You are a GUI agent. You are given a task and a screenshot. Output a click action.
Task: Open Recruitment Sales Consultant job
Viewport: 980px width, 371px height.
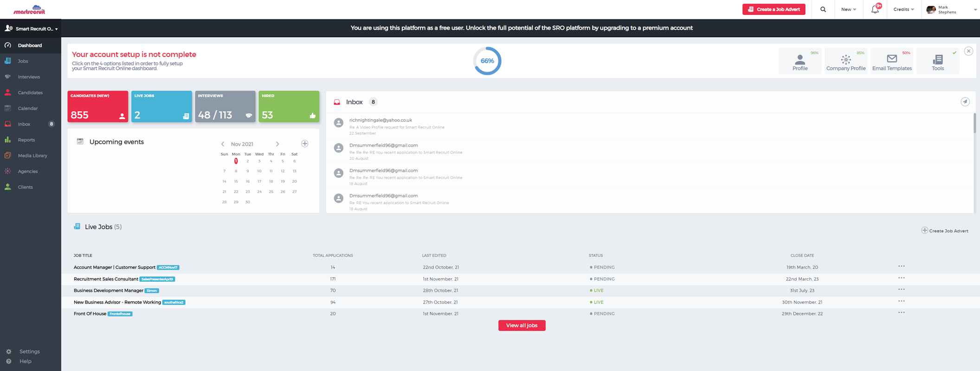pyautogui.click(x=106, y=279)
